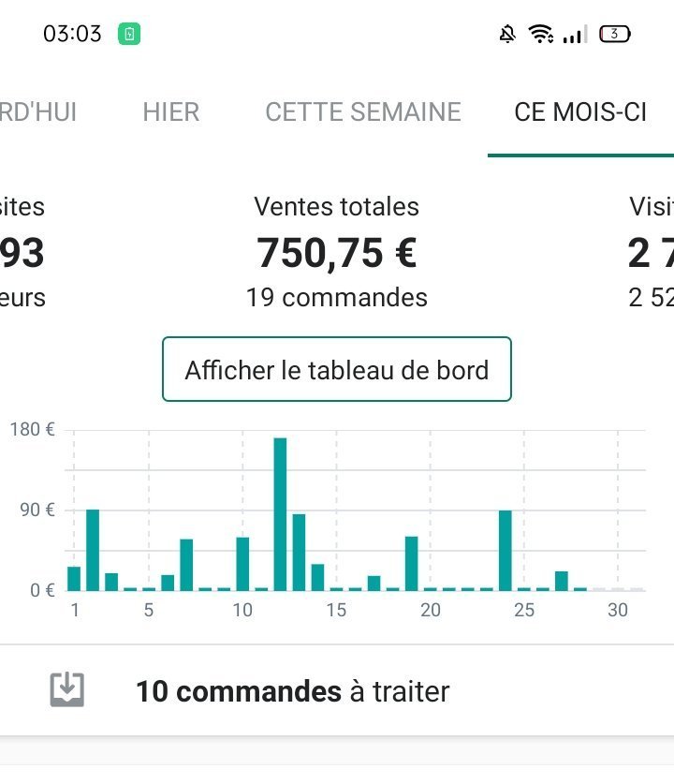
Task: Select the CE MOIS-CI tab
Action: tap(580, 112)
